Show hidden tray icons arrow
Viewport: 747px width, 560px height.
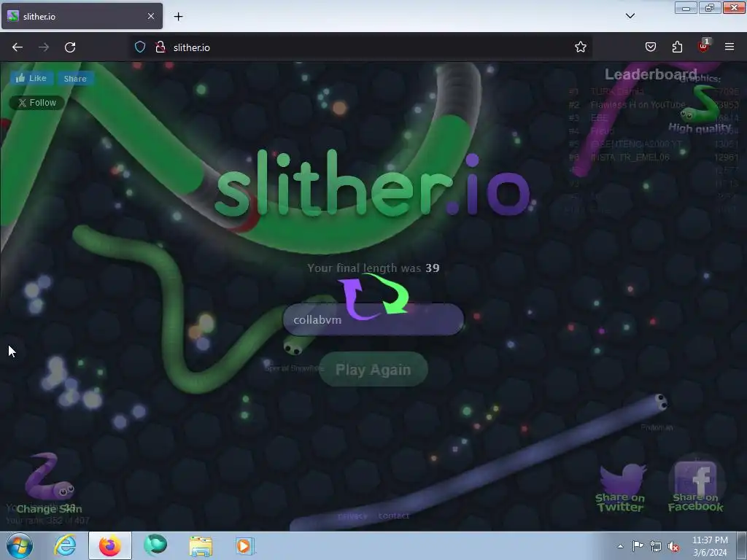620,546
